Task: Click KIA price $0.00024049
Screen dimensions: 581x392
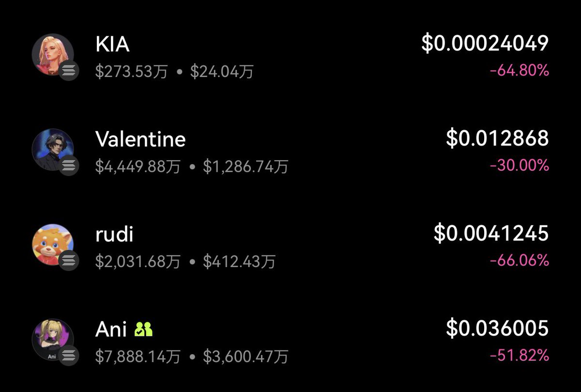Action: [x=485, y=44]
